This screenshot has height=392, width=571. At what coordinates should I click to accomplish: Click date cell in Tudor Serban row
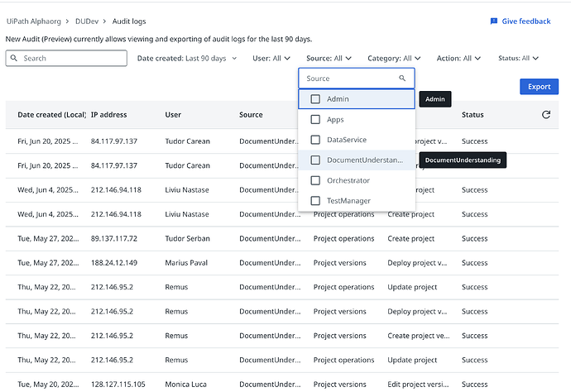tap(48, 238)
